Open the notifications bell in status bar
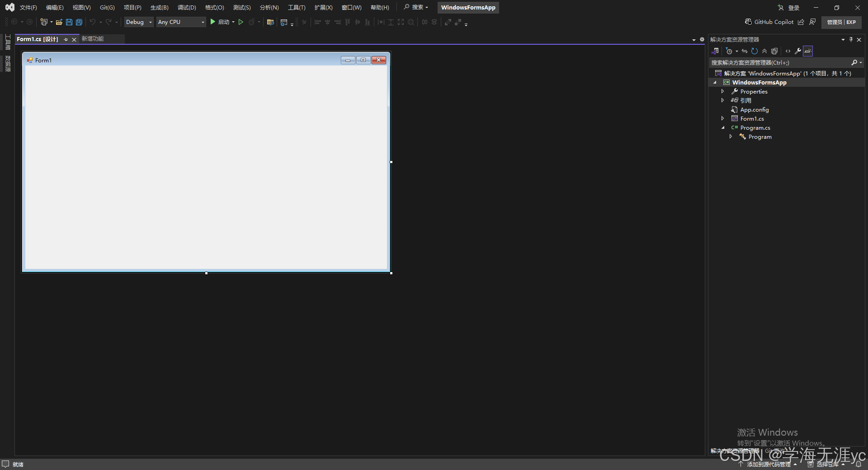Viewport: 868px width, 470px height. click(x=858, y=464)
